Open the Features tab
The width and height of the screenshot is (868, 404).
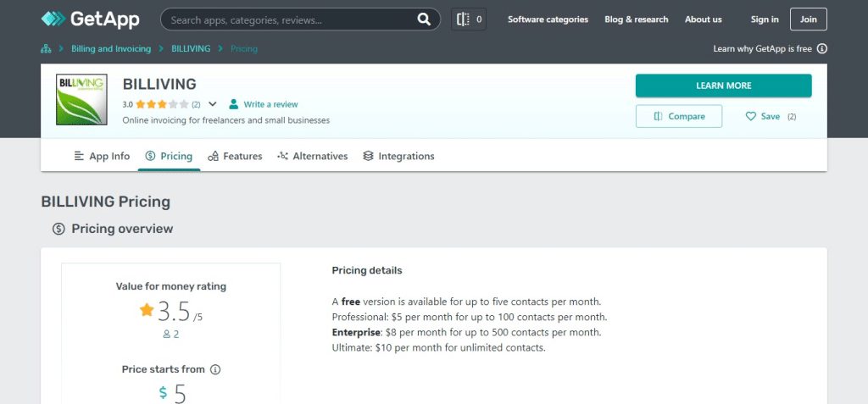pyautogui.click(x=235, y=156)
